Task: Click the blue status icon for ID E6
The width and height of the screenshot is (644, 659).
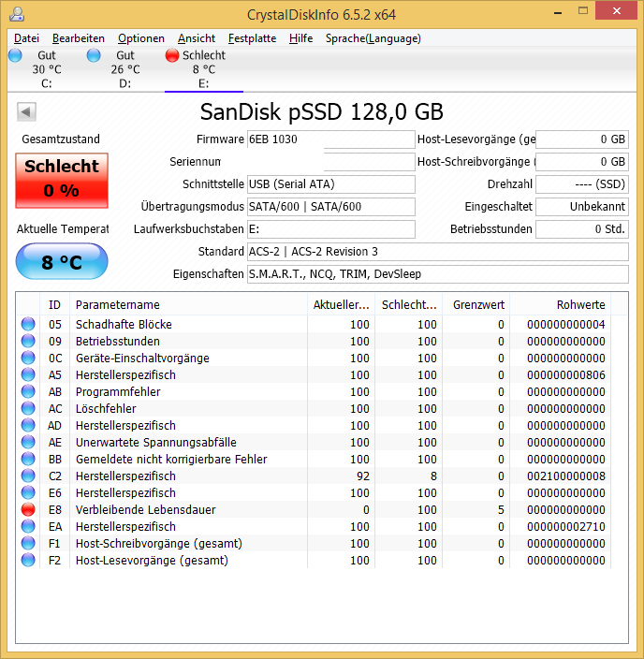Action: 28,492
